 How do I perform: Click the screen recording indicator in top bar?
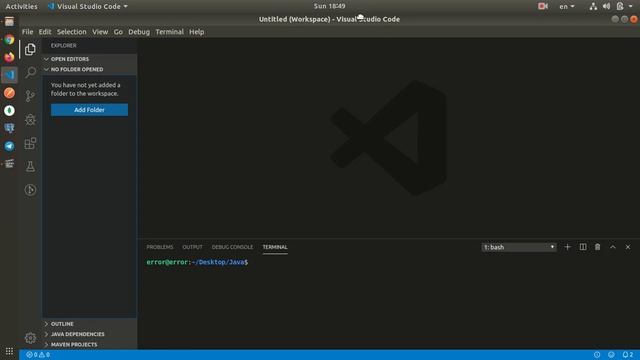[x=542, y=6]
